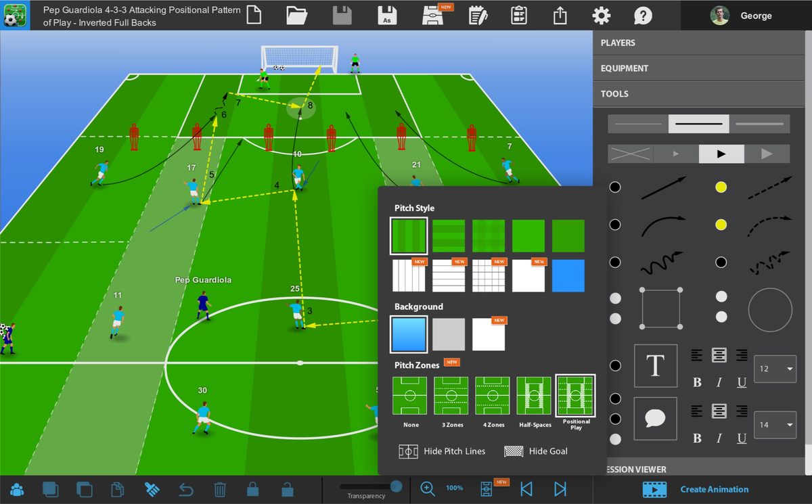Undo last action with the arrow icon
Image resolution: width=812 pixels, height=504 pixels.
[x=186, y=488]
